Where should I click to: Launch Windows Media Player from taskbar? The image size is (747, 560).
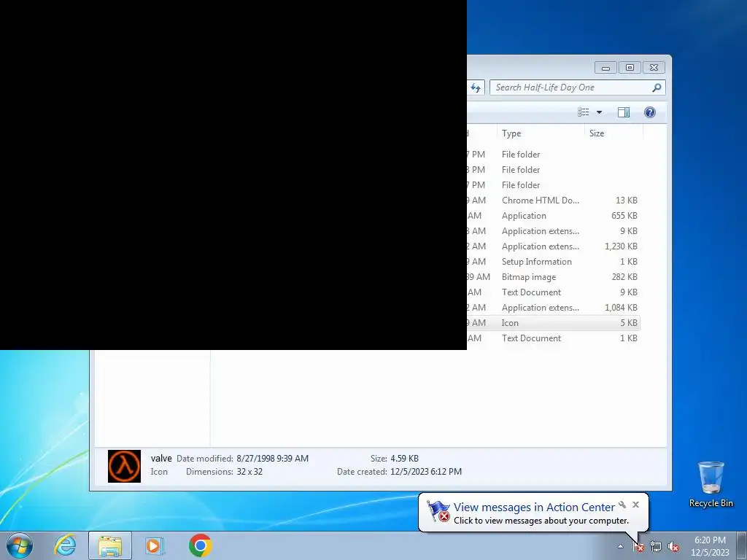155,545
